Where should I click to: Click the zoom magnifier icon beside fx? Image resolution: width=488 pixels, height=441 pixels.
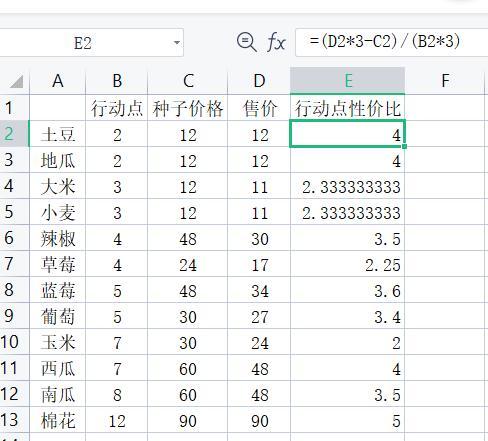point(247,42)
